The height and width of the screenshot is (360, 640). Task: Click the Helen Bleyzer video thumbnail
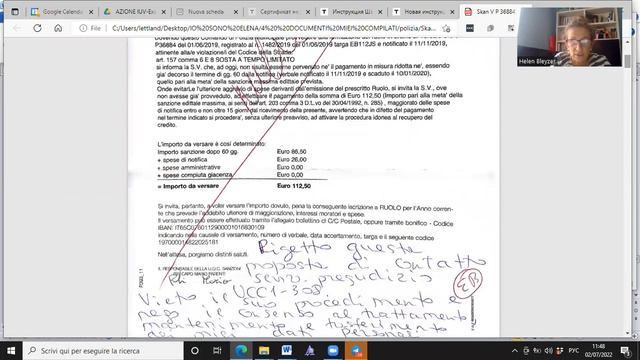tap(569, 37)
